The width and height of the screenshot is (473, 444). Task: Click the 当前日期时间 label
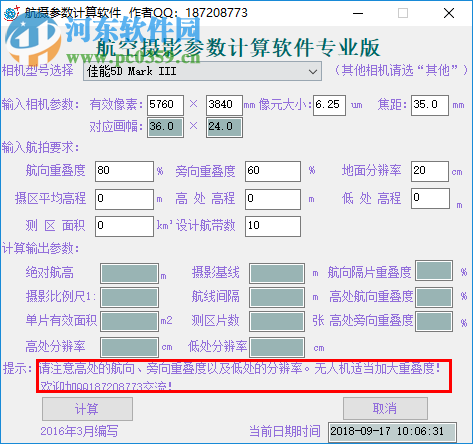pos(285,431)
